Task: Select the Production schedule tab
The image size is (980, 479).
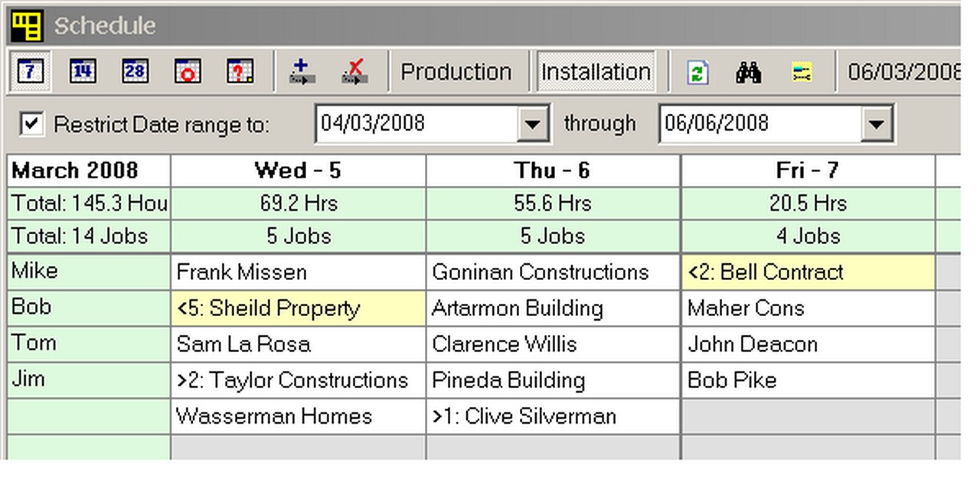Action: 456,72
